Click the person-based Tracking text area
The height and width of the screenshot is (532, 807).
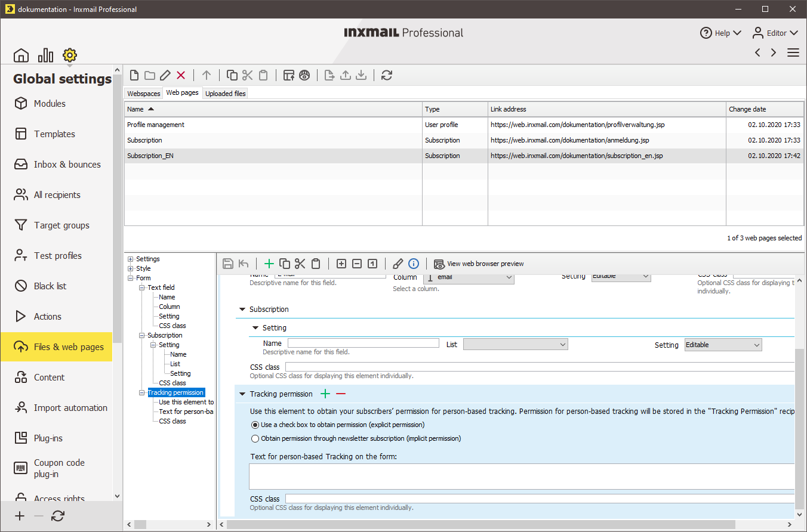[522, 477]
